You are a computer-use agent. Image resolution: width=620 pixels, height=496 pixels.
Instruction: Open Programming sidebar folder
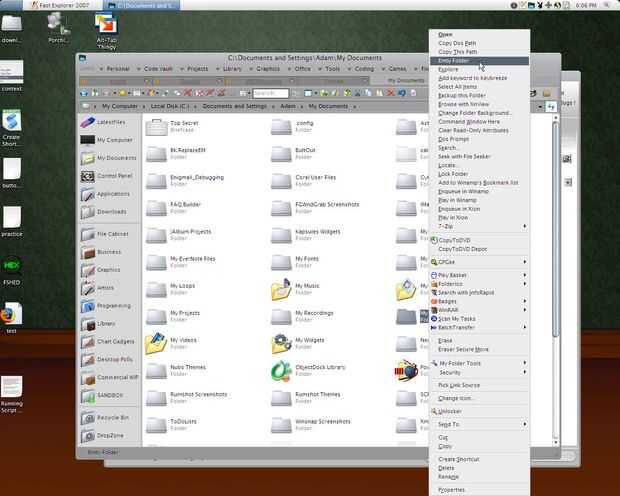(106, 306)
